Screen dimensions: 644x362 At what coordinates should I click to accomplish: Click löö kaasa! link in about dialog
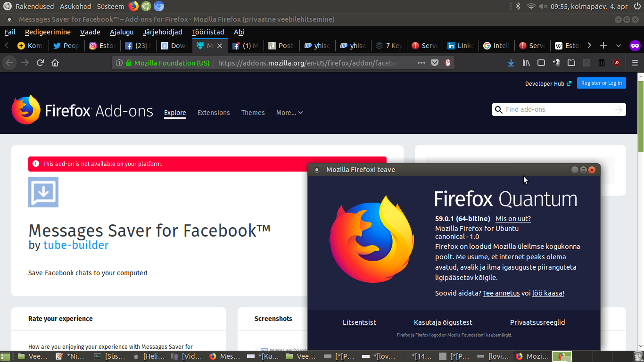pos(548,293)
